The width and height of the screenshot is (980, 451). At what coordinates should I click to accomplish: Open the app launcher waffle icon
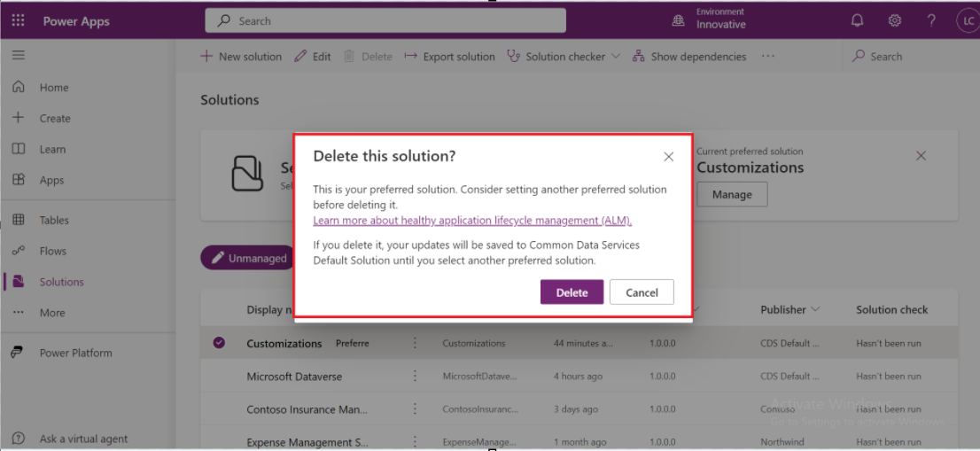(19, 21)
